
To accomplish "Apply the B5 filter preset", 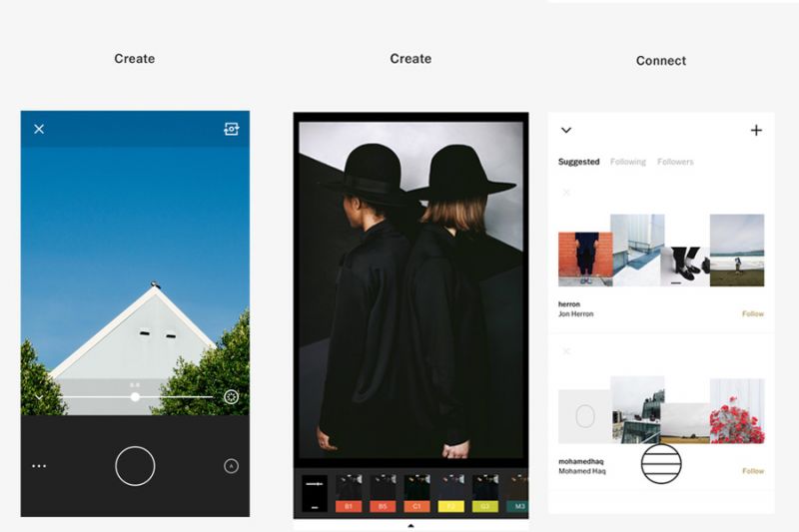I will 383,493.
